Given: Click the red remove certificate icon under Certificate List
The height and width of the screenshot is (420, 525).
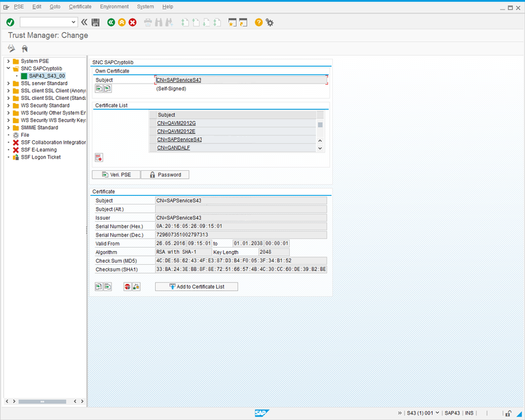Looking at the screenshot, I should tap(98, 157).
